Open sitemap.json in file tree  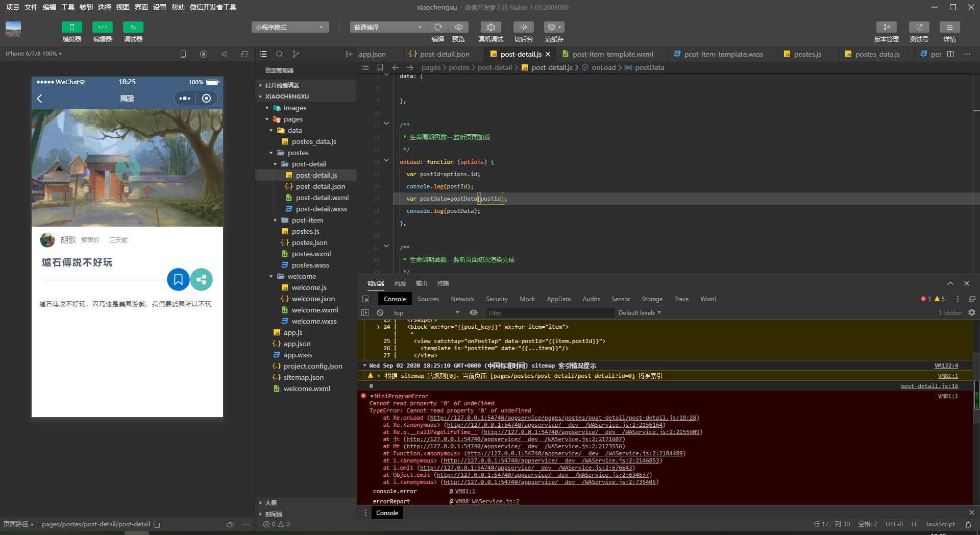[x=303, y=377]
